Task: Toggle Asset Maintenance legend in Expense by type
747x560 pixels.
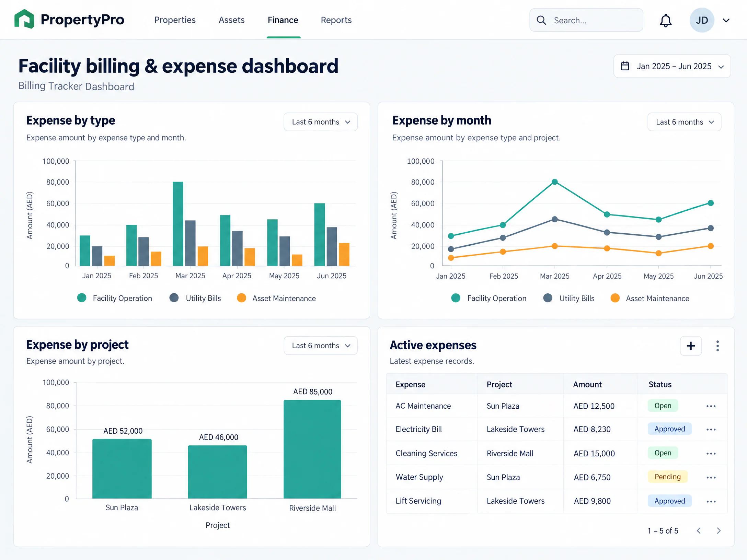Action: pos(276,298)
